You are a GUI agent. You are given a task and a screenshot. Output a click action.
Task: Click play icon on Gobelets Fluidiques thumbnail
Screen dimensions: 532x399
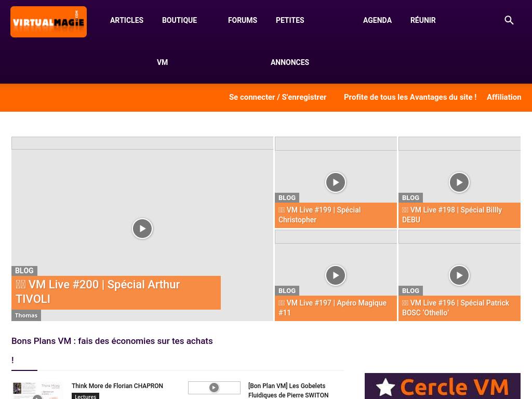(214, 388)
